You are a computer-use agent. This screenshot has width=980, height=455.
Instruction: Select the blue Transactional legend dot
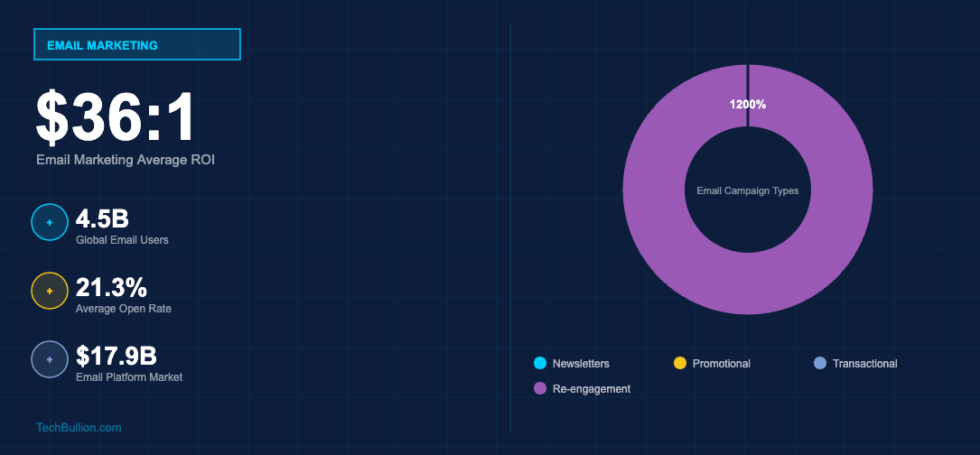(x=820, y=363)
